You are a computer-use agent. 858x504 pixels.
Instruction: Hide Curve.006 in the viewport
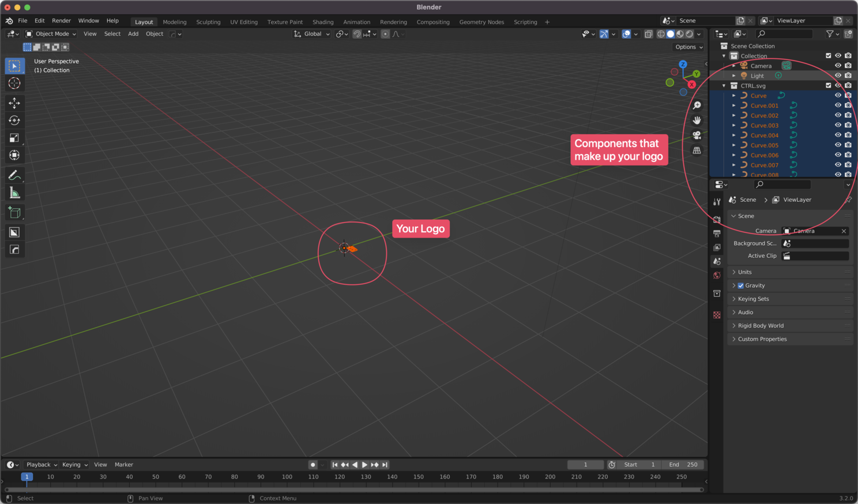(x=838, y=155)
